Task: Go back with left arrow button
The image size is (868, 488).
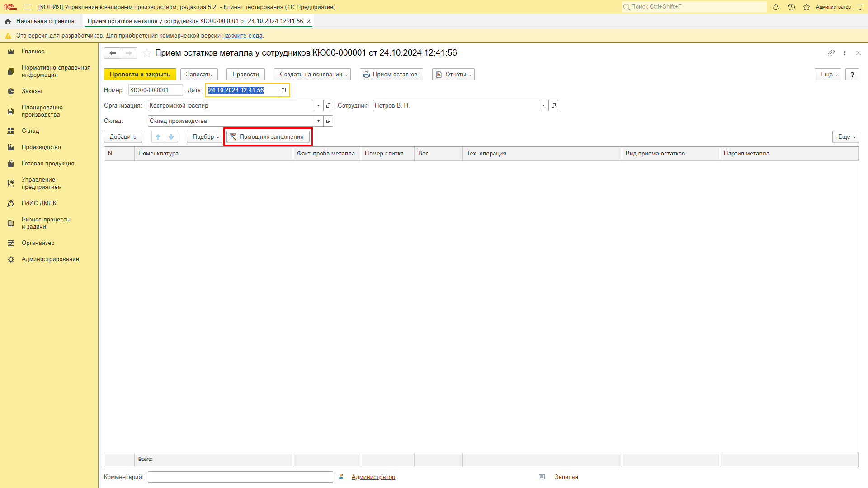Action: [x=113, y=53]
